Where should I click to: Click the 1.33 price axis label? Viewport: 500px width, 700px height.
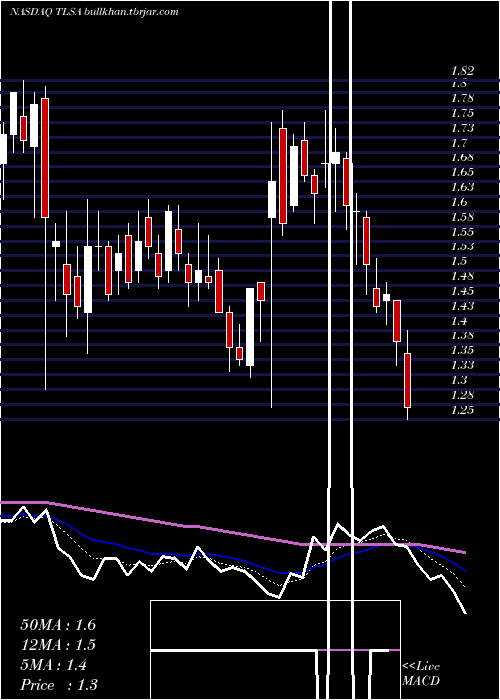[x=462, y=365]
